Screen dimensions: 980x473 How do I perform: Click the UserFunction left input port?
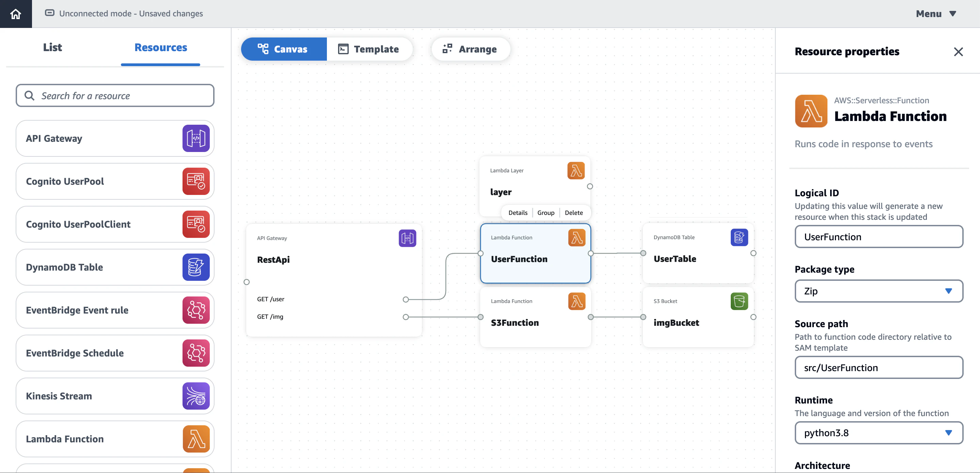click(480, 253)
